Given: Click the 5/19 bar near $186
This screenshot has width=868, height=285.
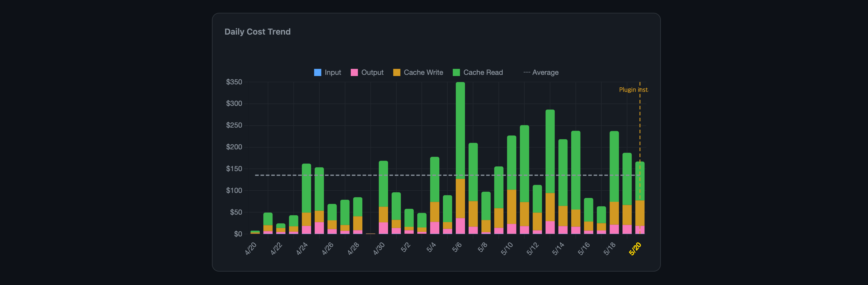Looking at the screenshot, I should tap(627, 193).
